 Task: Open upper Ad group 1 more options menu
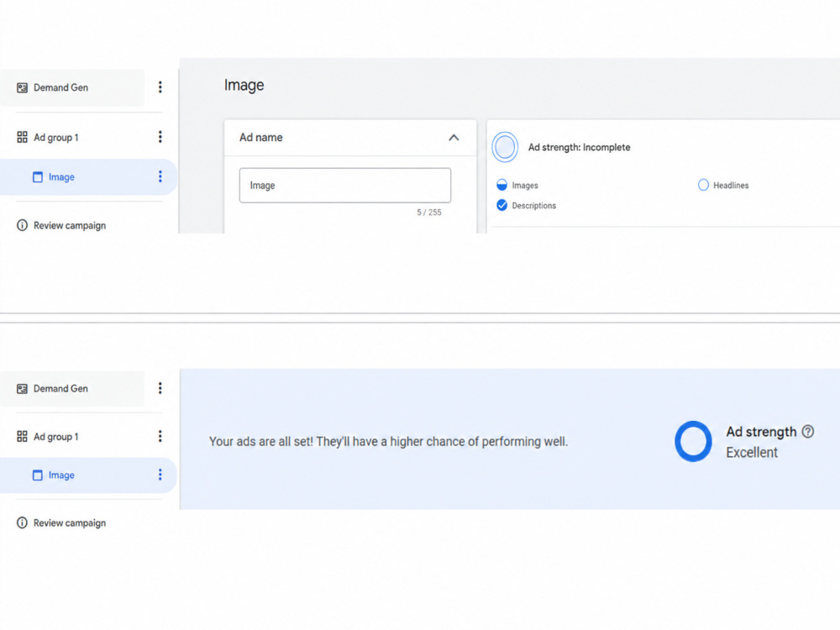tap(160, 137)
